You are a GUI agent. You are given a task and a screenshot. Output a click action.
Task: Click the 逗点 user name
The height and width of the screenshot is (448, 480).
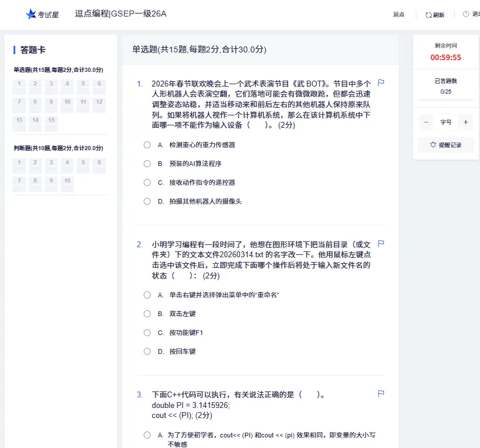pos(399,14)
